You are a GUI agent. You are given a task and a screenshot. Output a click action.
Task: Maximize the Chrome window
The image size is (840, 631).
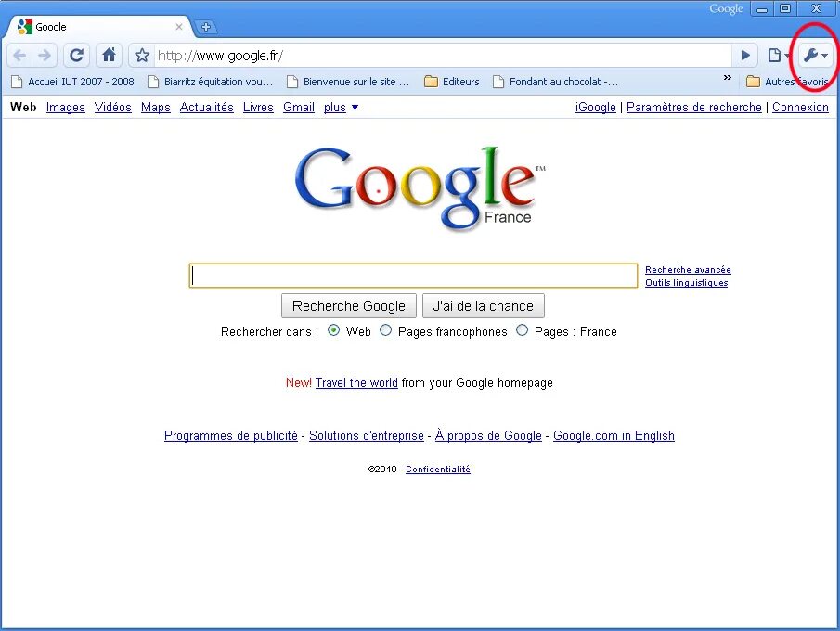(x=785, y=8)
